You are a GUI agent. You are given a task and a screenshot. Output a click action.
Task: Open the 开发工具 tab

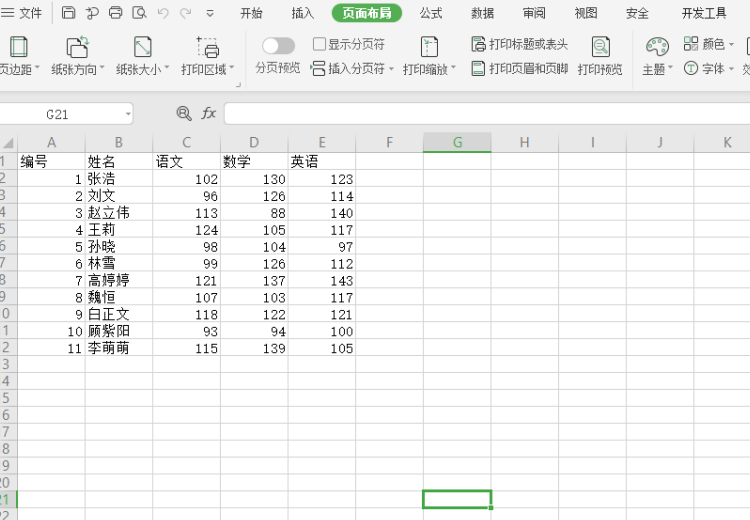(704, 13)
